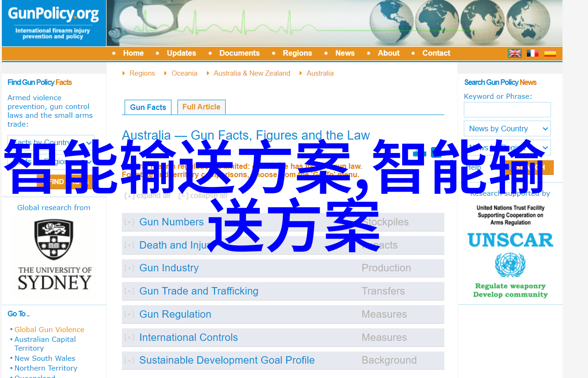The width and height of the screenshot is (588, 378).
Task: Open the About menu item
Action: click(389, 53)
